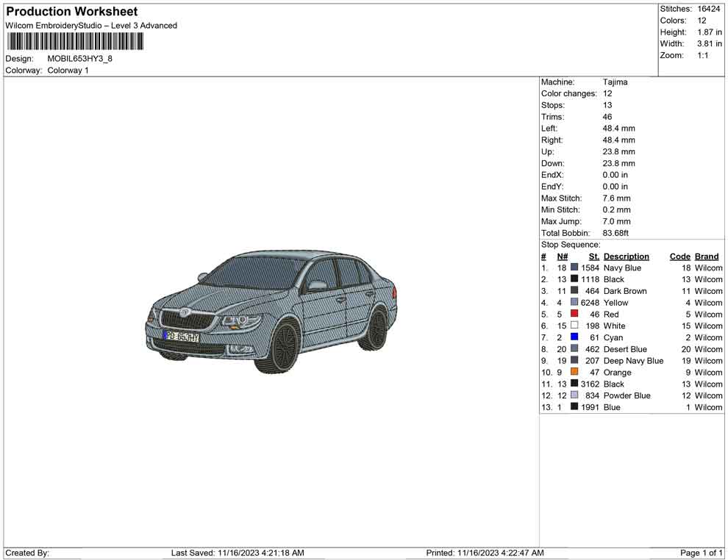Click the design barcode image
The width and height of the screenshot is (728, 560).
(x=74, y=41)
